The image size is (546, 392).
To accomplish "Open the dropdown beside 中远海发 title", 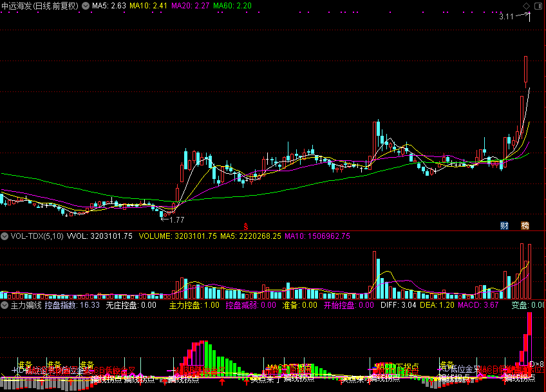I will (x=86, y=6).
